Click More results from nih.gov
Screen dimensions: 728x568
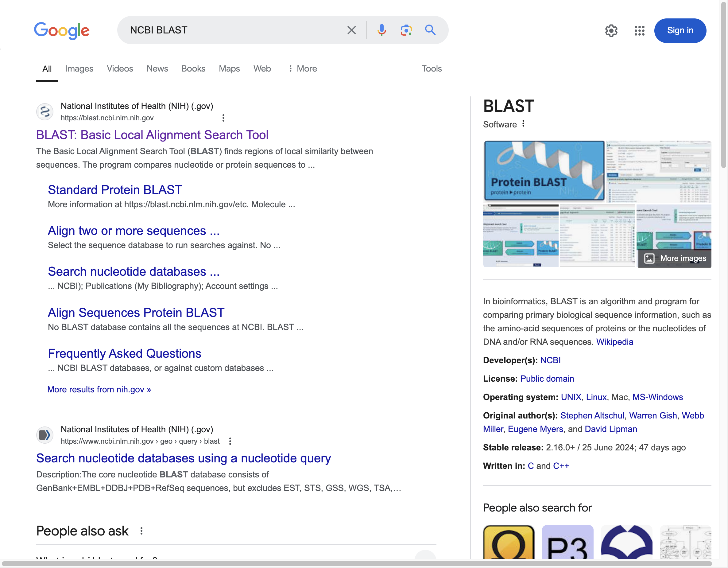(99, 390)
